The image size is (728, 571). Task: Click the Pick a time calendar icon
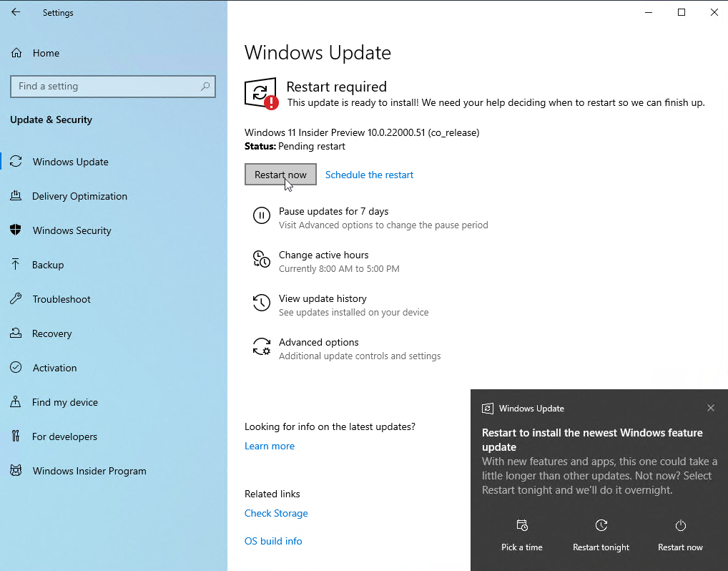522,525
